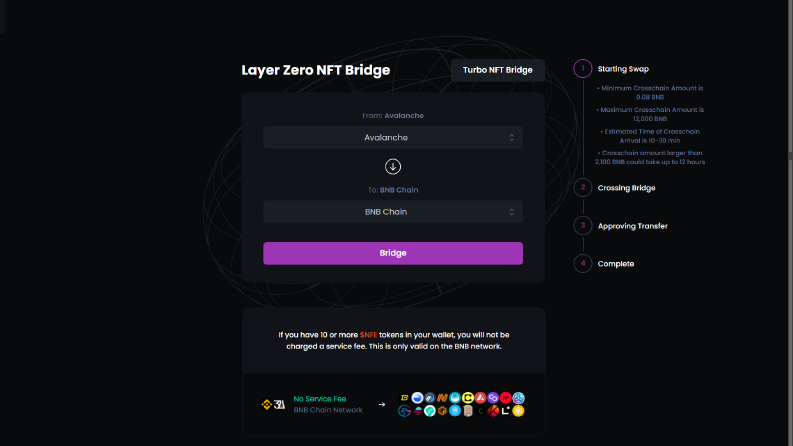The image size is (793, 446).
Task: Open the Avalanche source chain dropdown
Action: click(393, 138)
